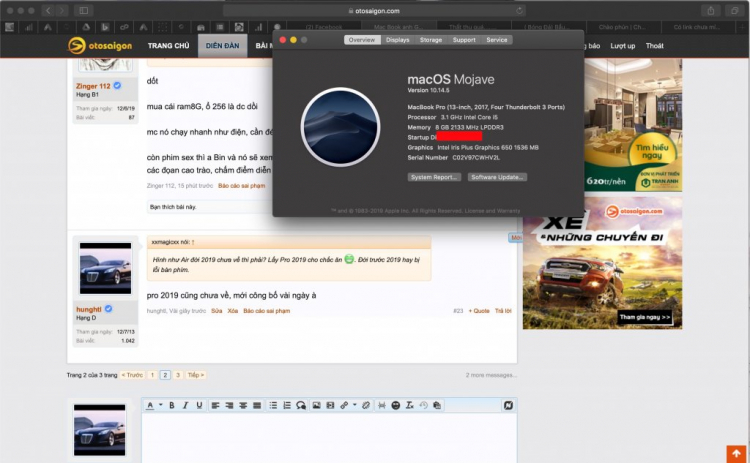
Task: Toggle the Safari sidebar
Action: tap(84, 11)
